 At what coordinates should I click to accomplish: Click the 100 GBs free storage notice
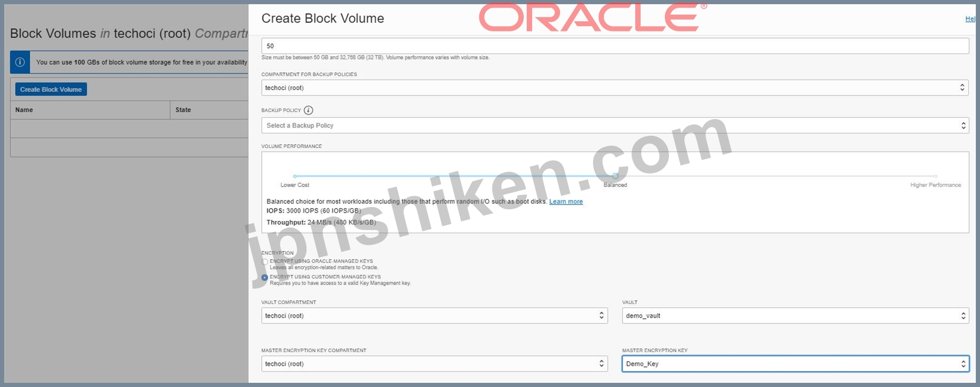coord(142,62)
